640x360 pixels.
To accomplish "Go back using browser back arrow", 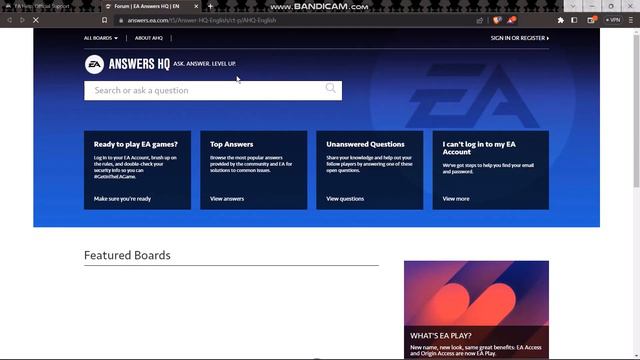I will tap(9, 20).
